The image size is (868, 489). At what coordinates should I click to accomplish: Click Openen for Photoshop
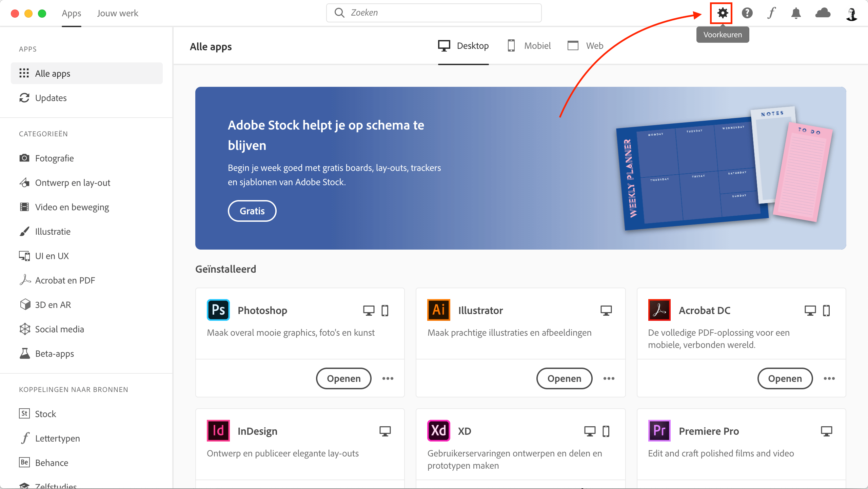(343, 378)
